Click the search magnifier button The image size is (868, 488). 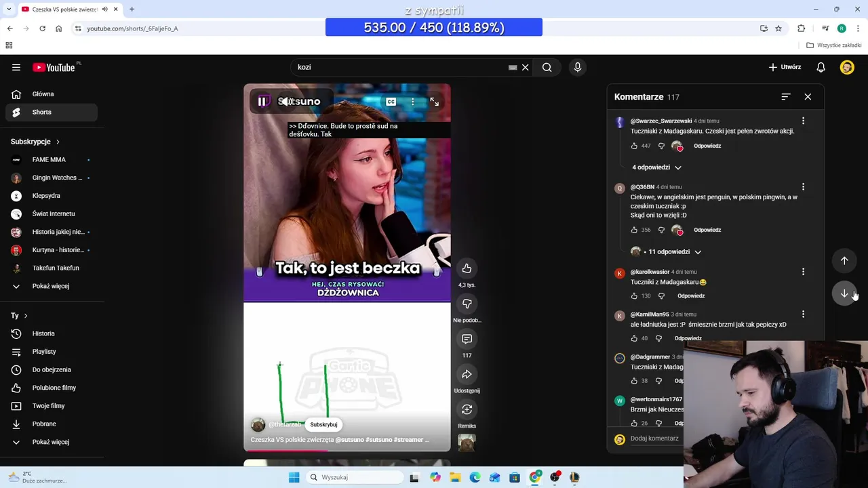[x=547, y=67]
